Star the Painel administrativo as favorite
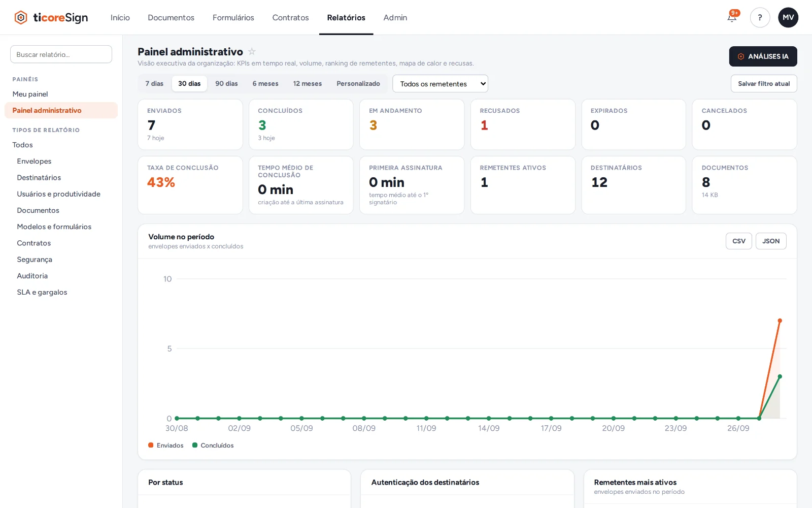Image resolution: width=812 pixels, height=508 pixels. click(252, 51)
